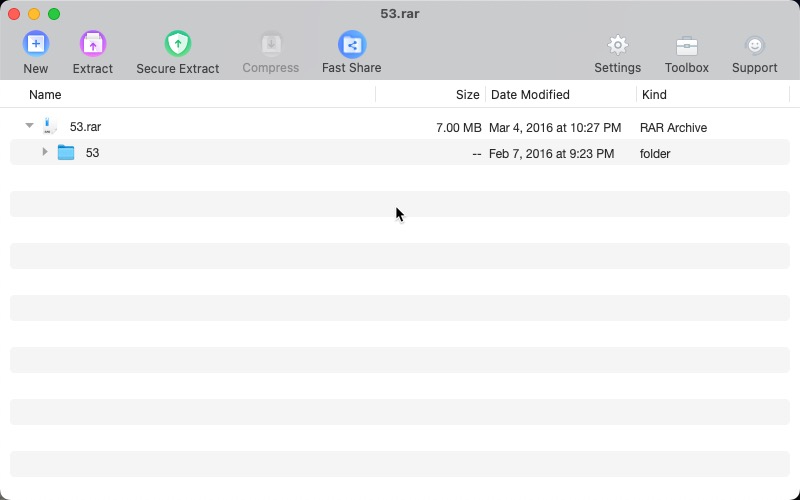Select the 53 folder name
This screenshot has height=500, width=800.
tap(92, 153)
